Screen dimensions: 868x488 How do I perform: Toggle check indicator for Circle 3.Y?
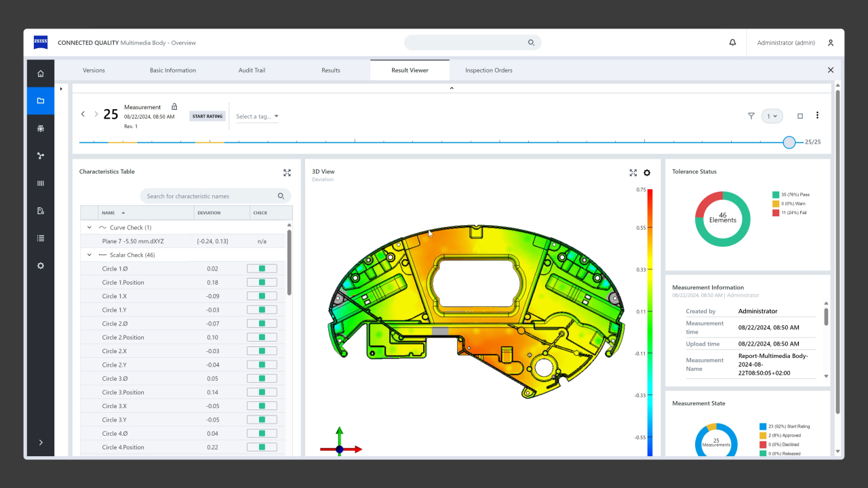262,420
